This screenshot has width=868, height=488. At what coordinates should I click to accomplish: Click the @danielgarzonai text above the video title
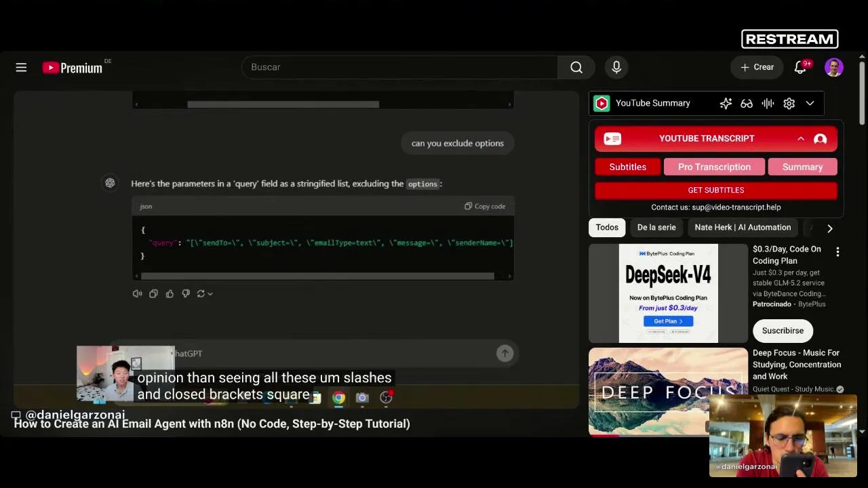(75, 414)
